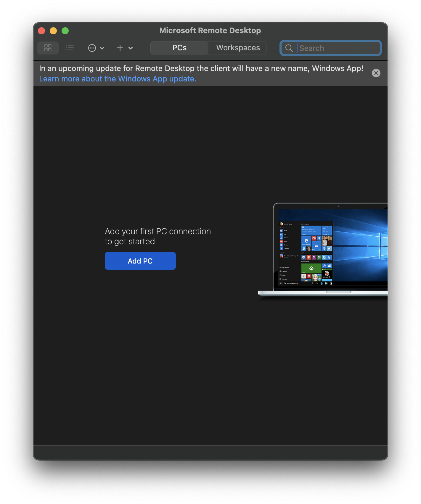The width and height of the screenshot is (421, 504).
Task: Select the PCs tab
Action: [x=179, y=48]
